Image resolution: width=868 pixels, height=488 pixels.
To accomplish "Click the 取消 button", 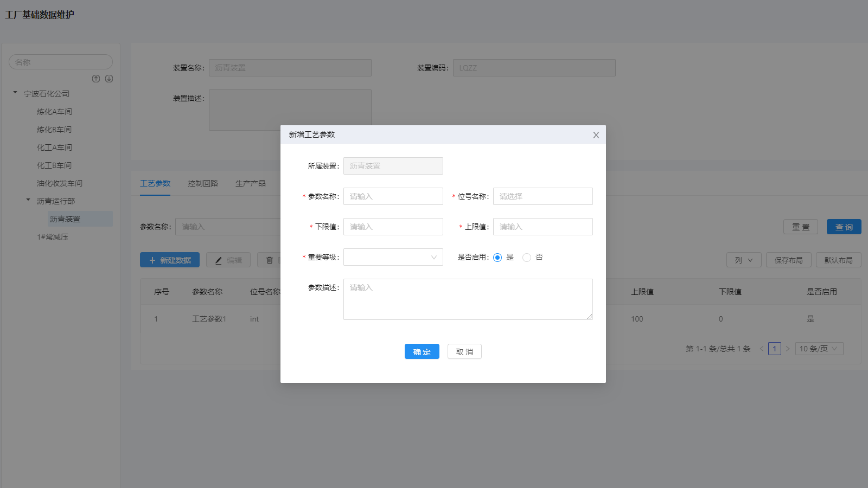I will [x=464, y=352].
